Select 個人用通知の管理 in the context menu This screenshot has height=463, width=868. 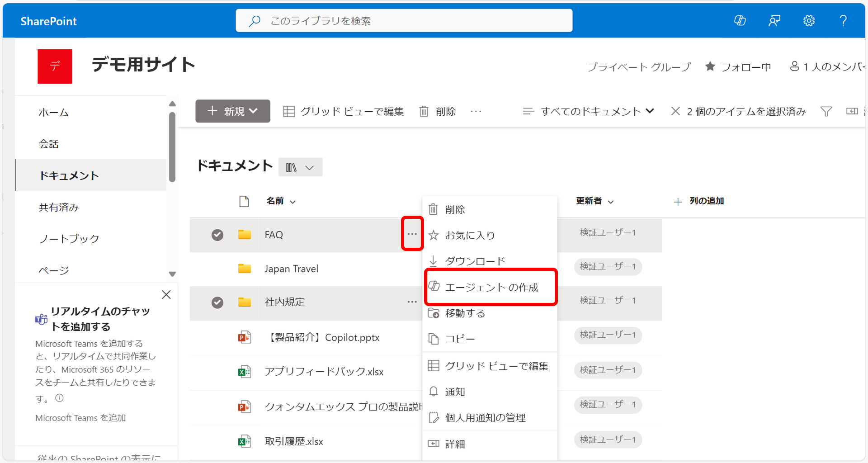click(x=490, y=417)
